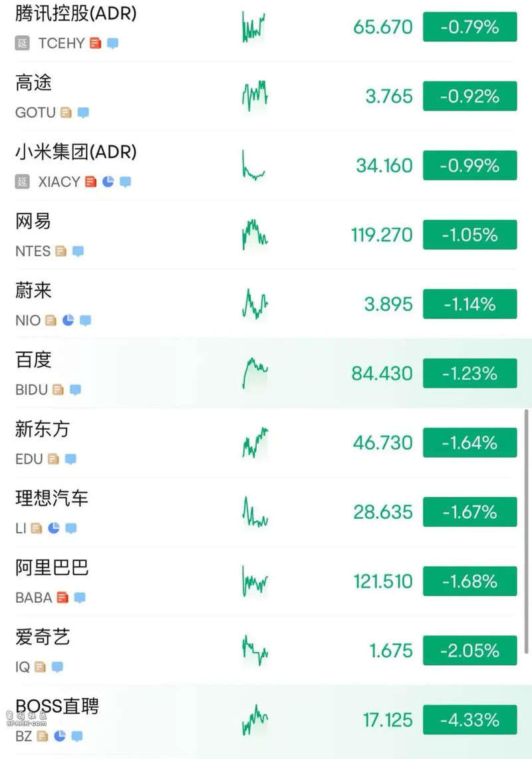Click the delayed quote badge beside XIACY
This screenshot has width=532, height=759.
coord(22,182)
